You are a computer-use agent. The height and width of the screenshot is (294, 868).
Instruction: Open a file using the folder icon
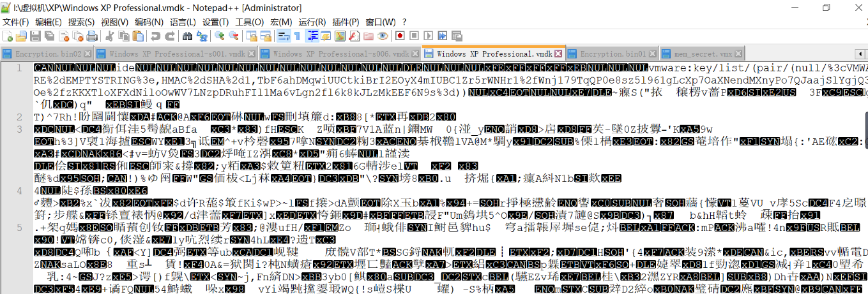point(21,36)
